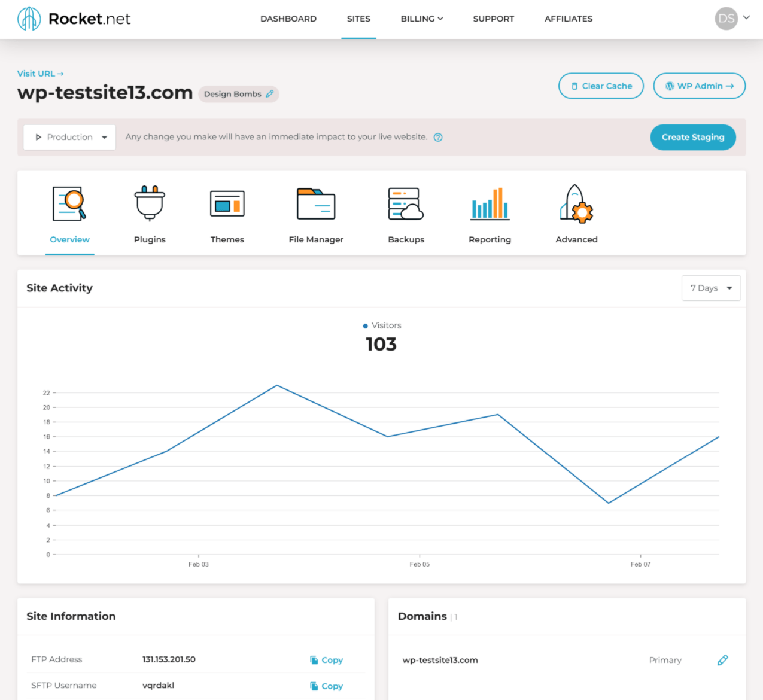The width and height of the screenshot is (763, 700).
Task: Open the Plugins section
Action: coord(150,212)
